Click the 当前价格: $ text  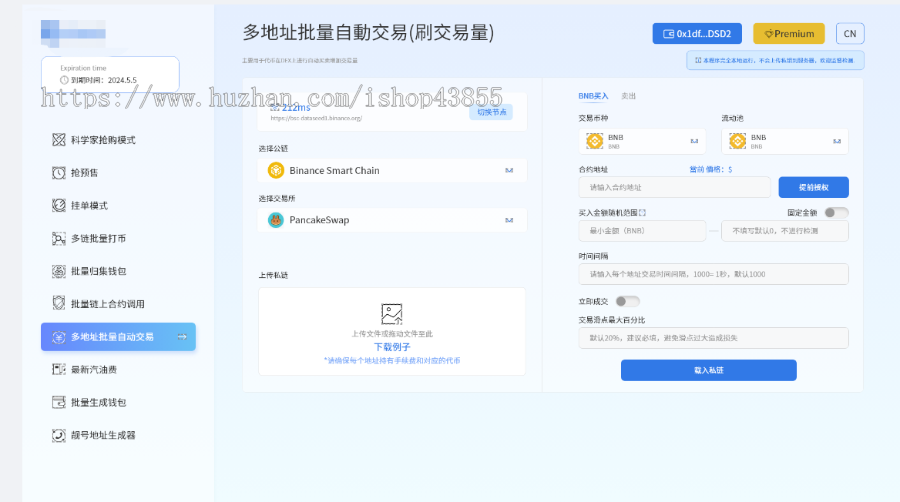coord(711,170)
